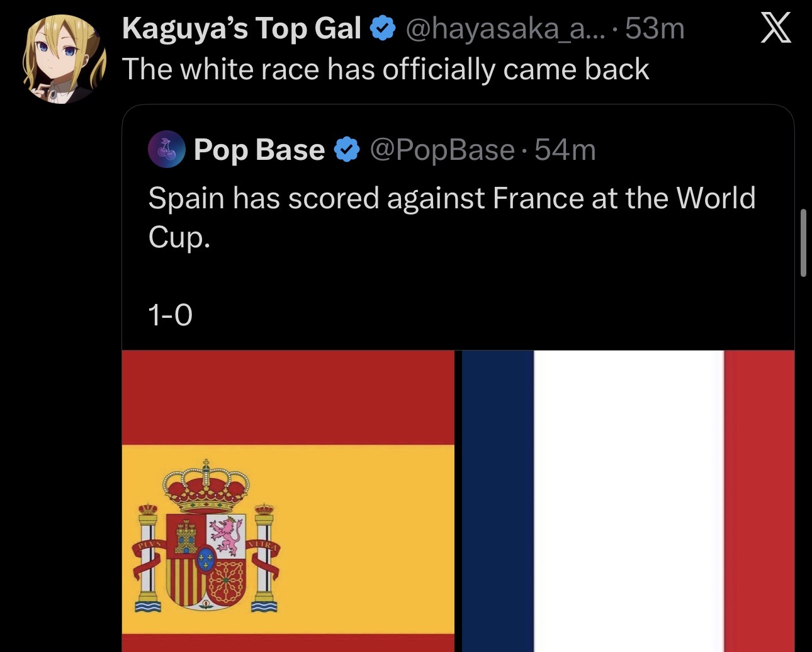
Task: Click Pop Base verified checkmark badge
Action: point(346,150)
